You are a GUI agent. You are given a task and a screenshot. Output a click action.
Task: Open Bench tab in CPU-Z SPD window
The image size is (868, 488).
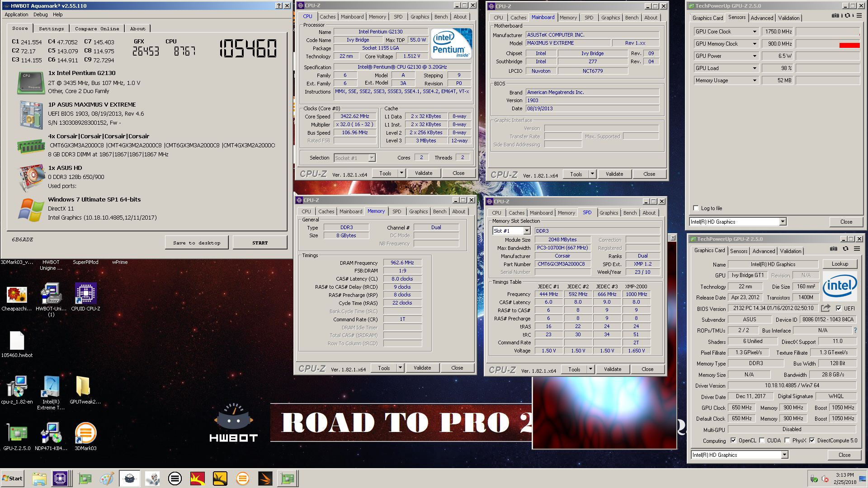[629, 213]
